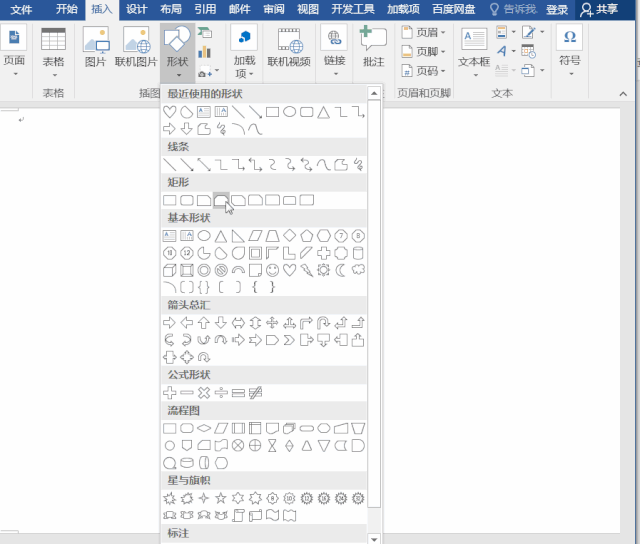This screenshot has width=640, height=544.
Task: Choose the chevron arrow shape
Action: coord(289,340)
